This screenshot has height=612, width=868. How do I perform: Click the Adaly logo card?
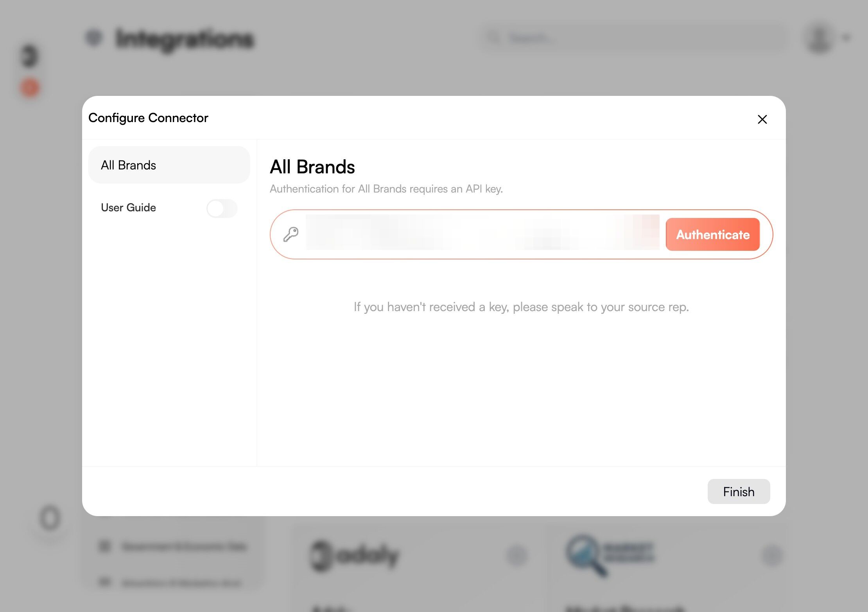(355, 555)
